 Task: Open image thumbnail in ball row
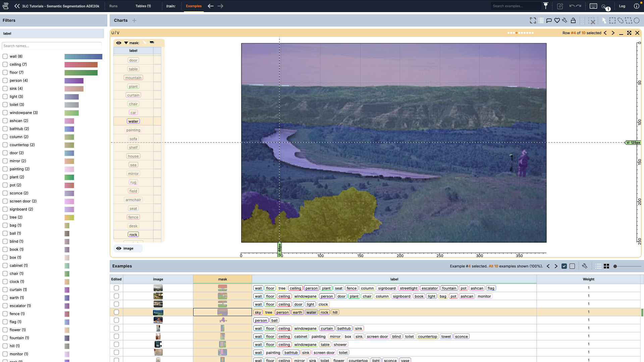pos(158,320)
